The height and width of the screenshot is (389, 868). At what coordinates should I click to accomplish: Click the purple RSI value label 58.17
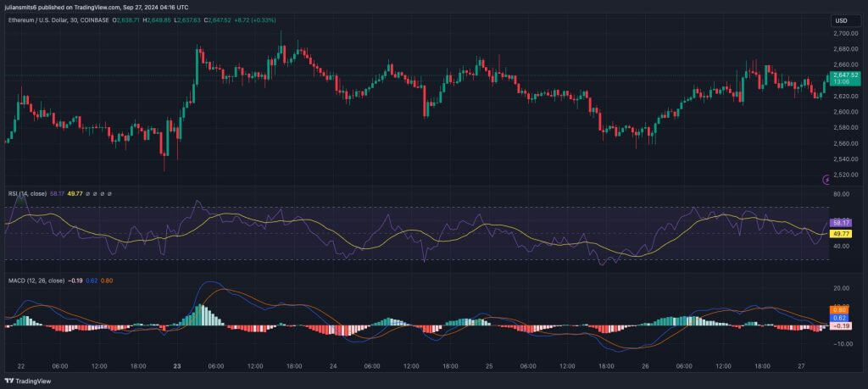point(841,222)
